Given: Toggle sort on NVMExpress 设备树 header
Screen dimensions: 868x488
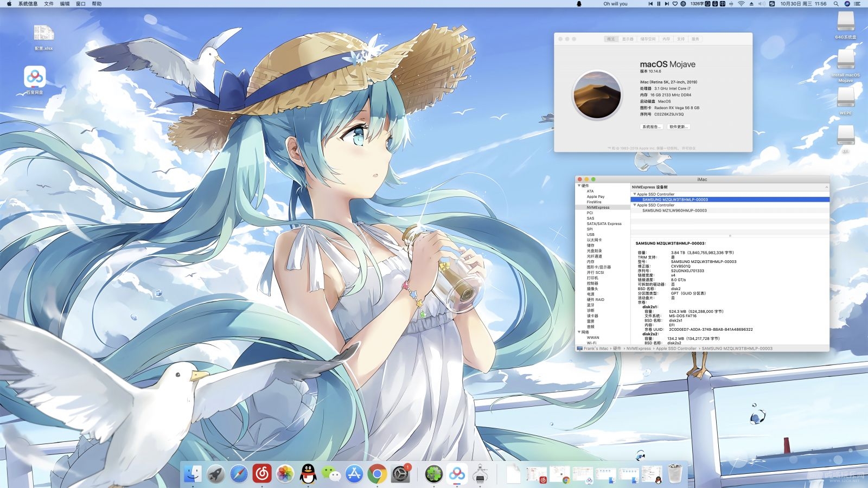Looking at the screenshot, I should (730, 187).
